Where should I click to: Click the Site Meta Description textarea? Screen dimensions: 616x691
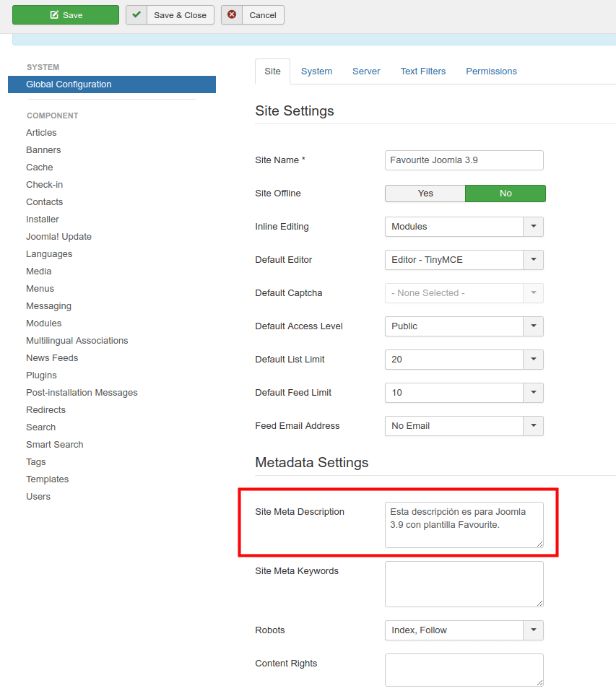pyautogui.click(x=464, y=525)
